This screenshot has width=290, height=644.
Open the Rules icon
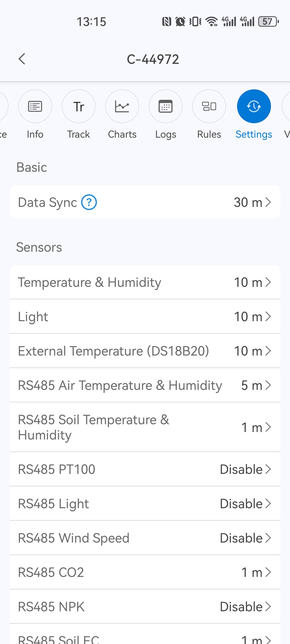tap(209, 106)
